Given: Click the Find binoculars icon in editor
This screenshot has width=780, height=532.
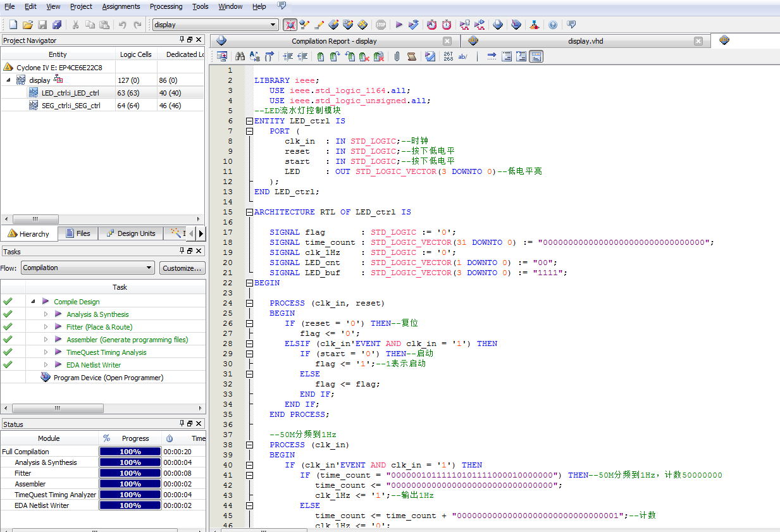Looking at the screenshot, I should 240,56.
